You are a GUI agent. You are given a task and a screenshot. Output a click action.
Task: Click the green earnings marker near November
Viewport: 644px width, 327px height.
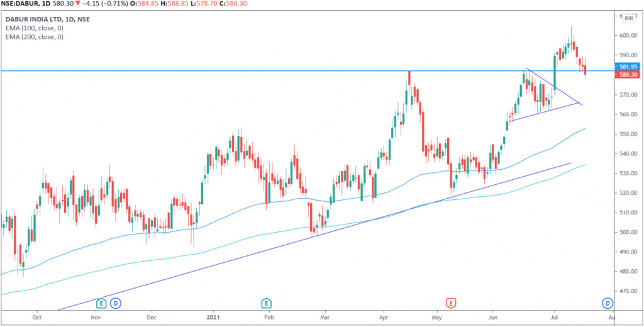[x=101, y=303]
